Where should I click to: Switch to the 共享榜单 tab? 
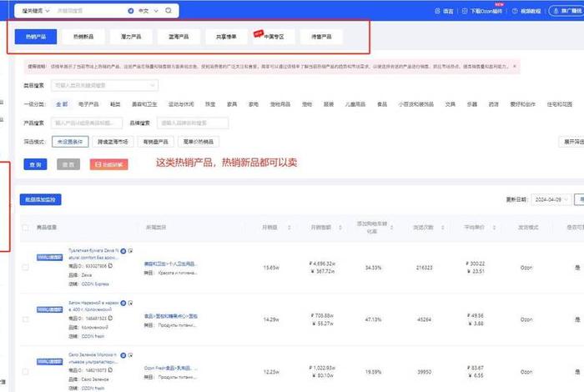point(226,37)
